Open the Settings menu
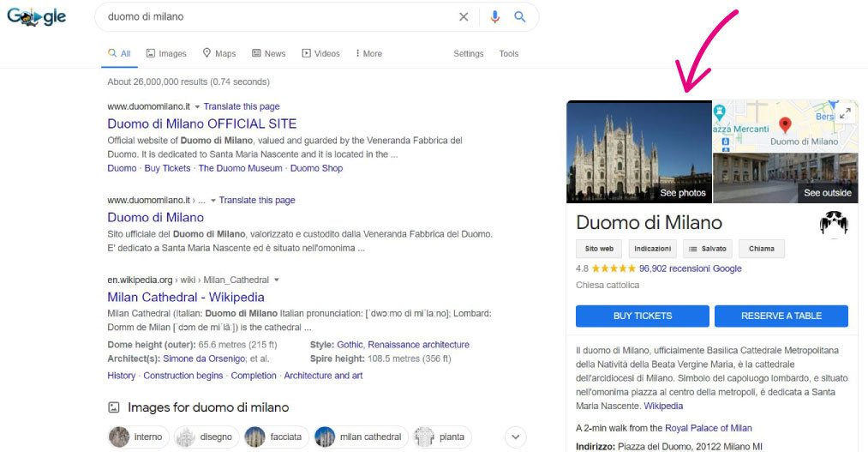 click(x=469, y=54)
